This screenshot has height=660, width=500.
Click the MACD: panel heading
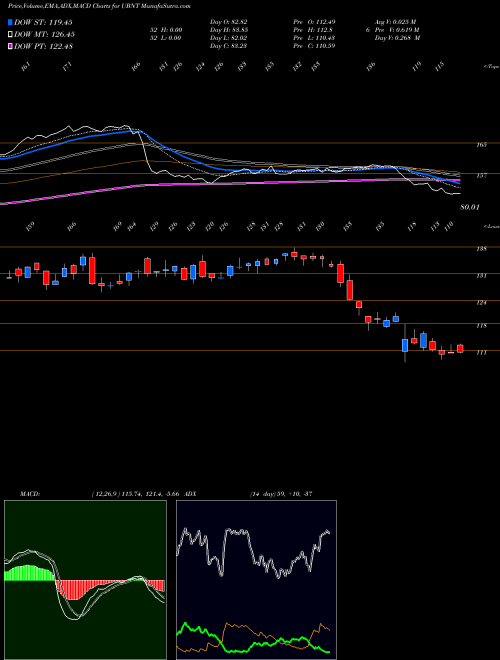(x=29, y=494)
